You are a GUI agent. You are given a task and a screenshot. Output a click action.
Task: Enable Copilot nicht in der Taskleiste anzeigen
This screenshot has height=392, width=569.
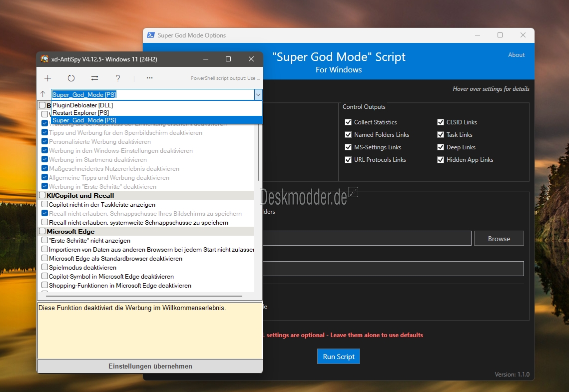pyautogui.click(x=44, y=204)
